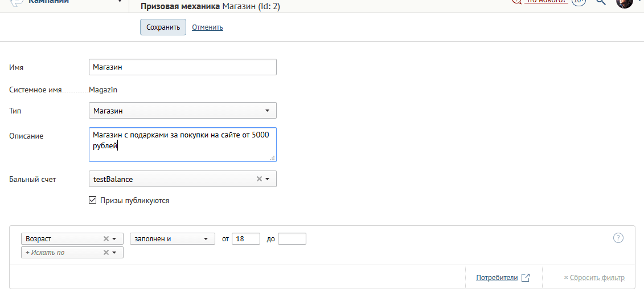Click the Кампании section logo icon
Image resolution: width=644 pixels, height=296 pixels.
17,2
